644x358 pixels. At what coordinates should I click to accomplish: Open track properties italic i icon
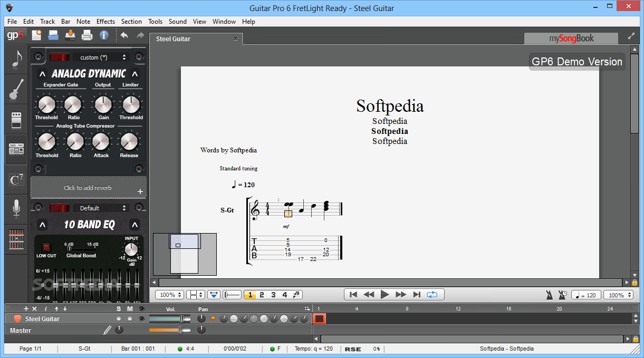click(x=46, y=308)
